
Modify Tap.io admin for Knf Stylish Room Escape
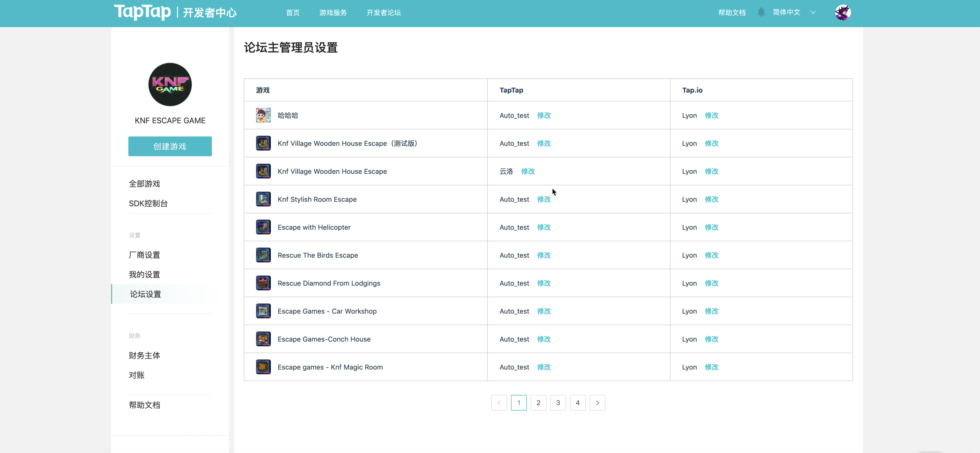[711, 199]
